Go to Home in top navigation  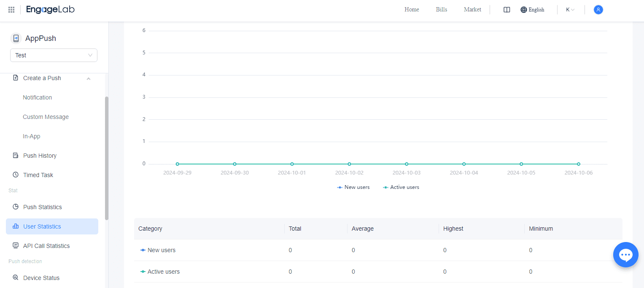pos(412,10)
